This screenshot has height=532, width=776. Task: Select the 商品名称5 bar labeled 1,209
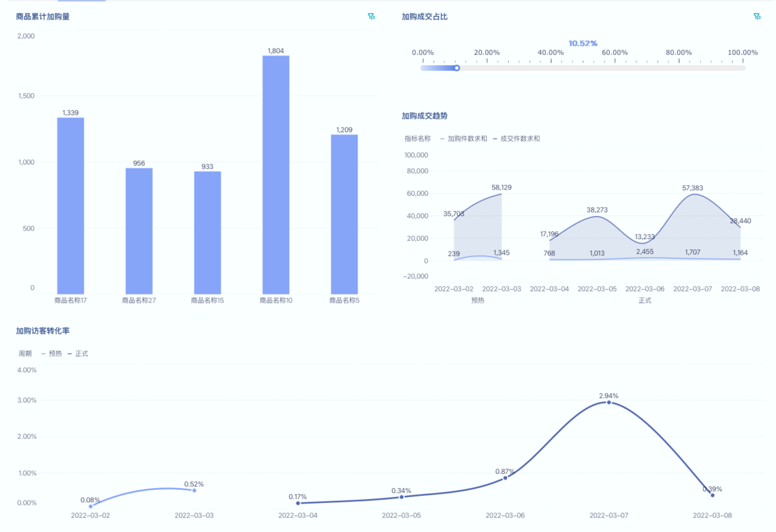coord(344,214)
